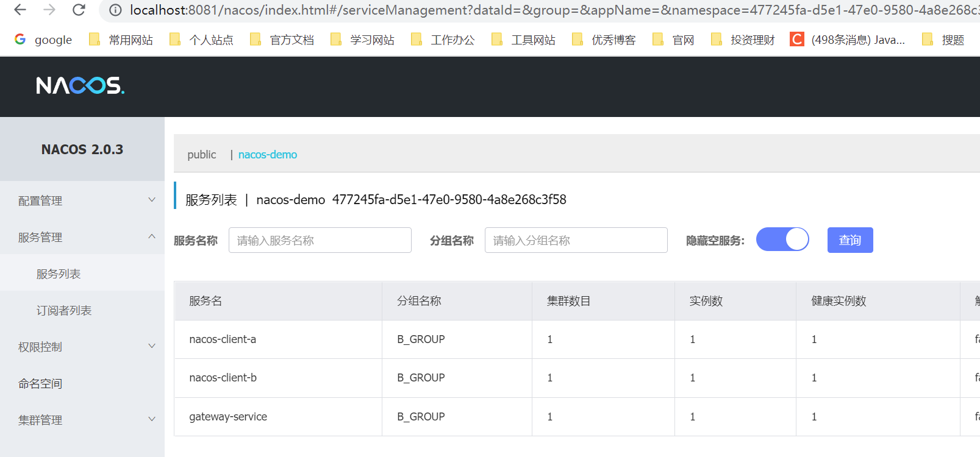Toggle the 配置管理 chevron arrow

(x=152, y=200)
